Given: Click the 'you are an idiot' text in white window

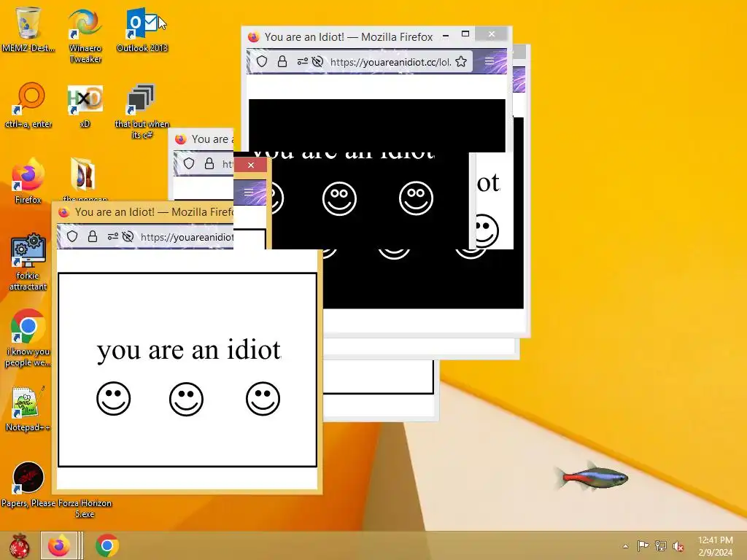Looking at the screenshot, I should [x=189, y=350].
